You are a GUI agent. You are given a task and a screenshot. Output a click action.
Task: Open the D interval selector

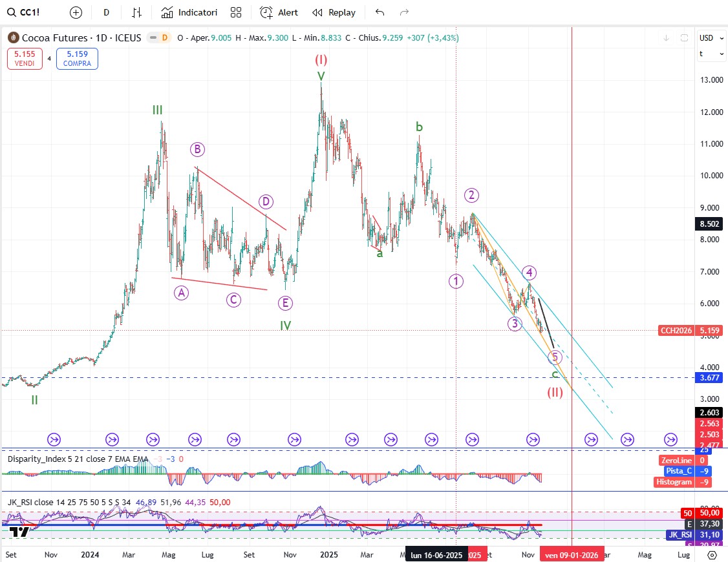(106, 12)
